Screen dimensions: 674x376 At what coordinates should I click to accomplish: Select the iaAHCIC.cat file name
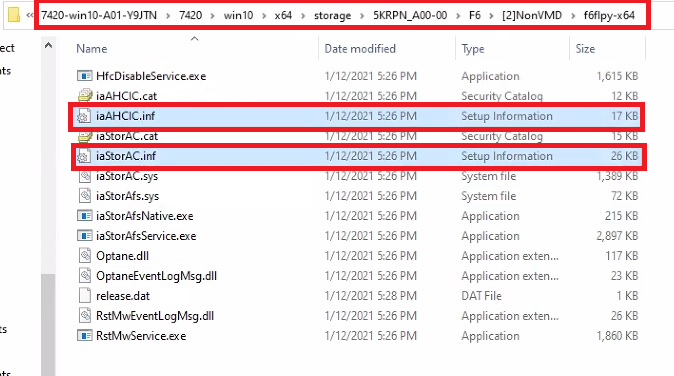point(126,96)
